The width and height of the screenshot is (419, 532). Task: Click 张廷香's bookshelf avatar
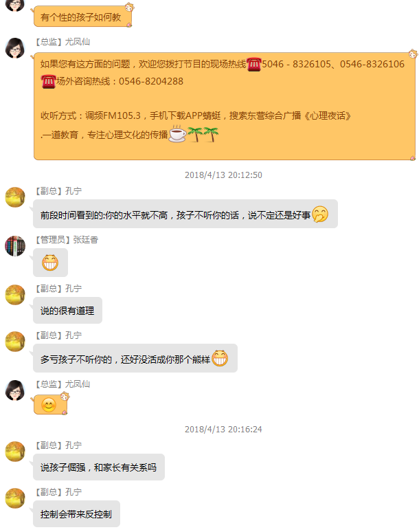15,246
